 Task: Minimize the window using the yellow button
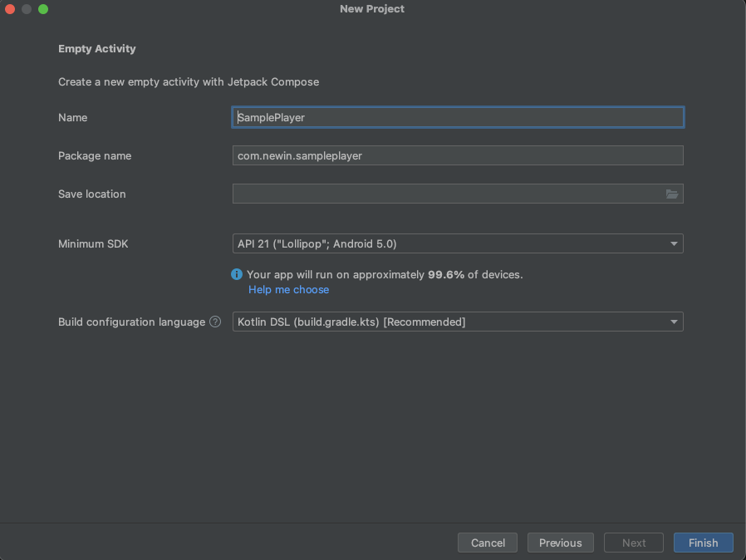coord(27,9)
